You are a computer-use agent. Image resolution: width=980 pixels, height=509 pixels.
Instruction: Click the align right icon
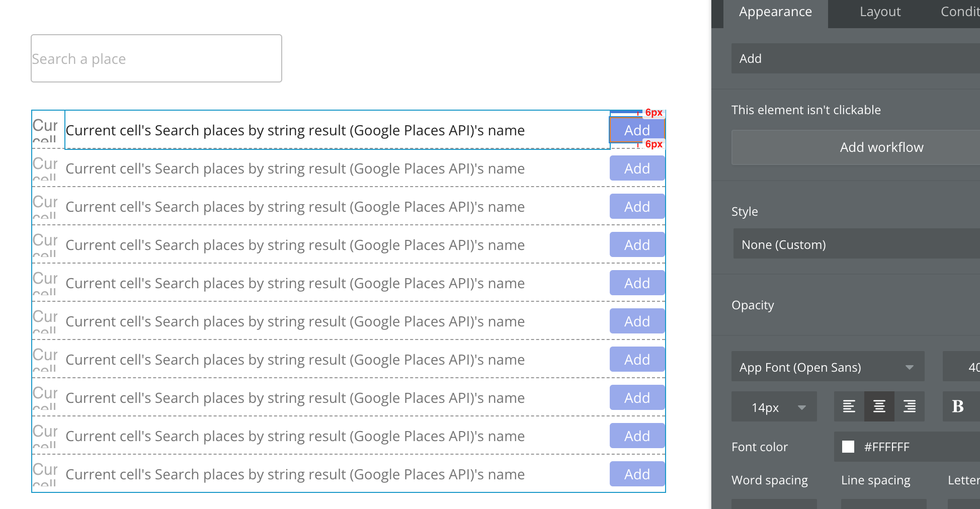click(x=909, y=406)
